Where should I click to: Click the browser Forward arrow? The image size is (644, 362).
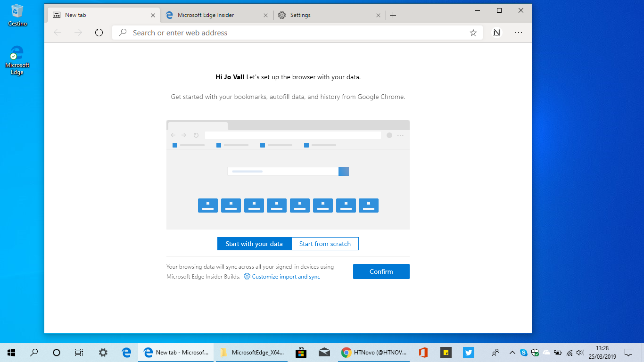78,33
